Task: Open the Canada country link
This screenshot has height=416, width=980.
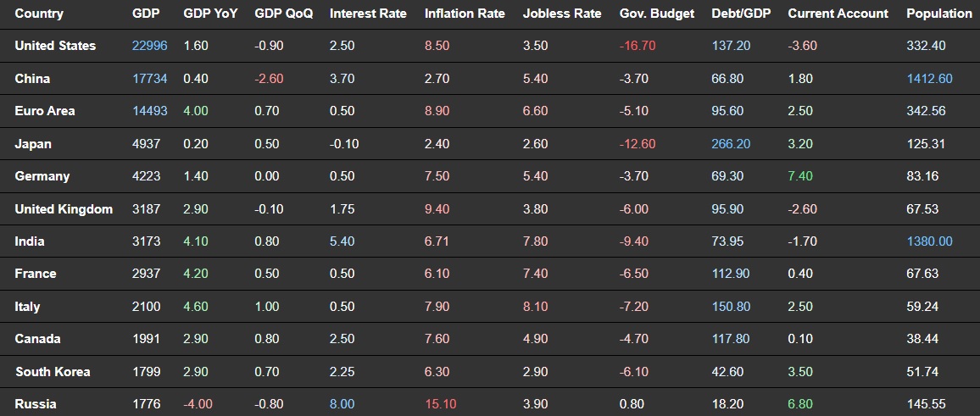Action: pyautogui.click(x=37, y=339)
